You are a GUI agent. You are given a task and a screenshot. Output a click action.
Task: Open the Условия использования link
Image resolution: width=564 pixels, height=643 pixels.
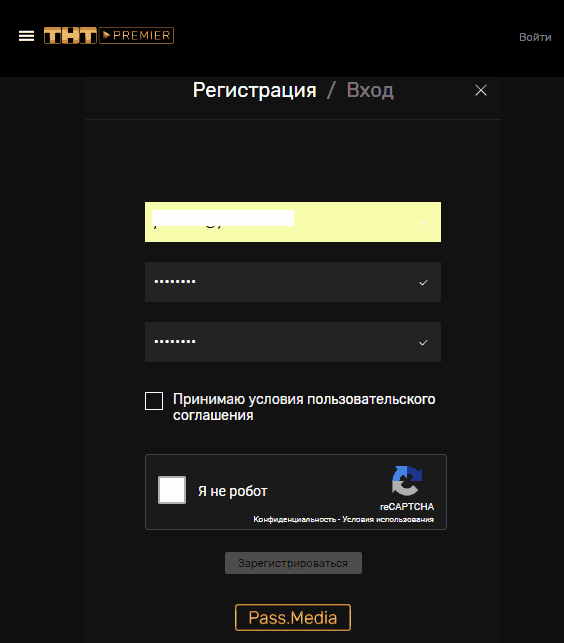[x=388, y=519]
